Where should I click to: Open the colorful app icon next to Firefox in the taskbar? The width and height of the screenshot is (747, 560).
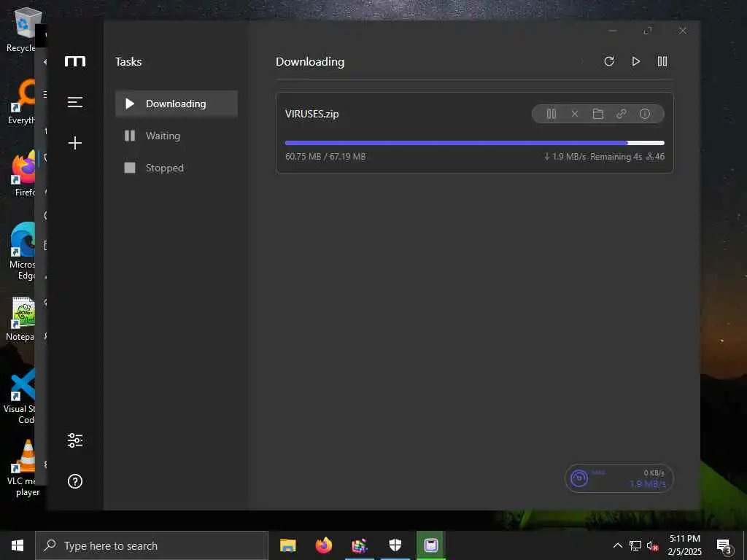(x=360, y=545)
